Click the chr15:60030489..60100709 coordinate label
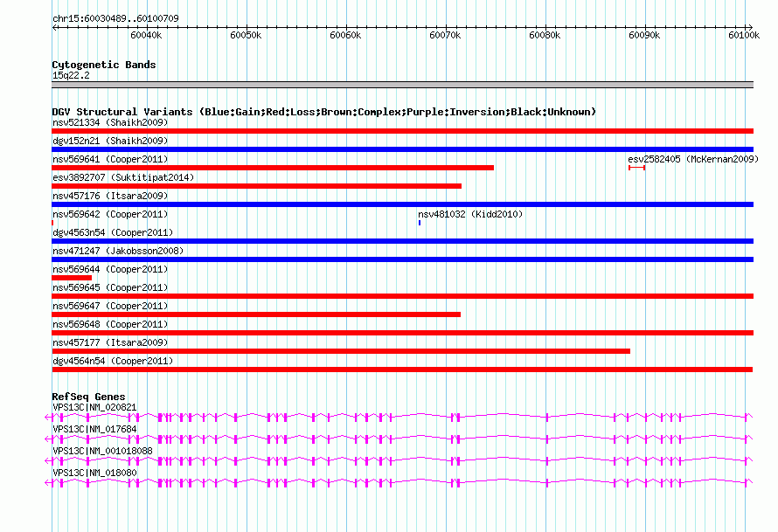The width and height of the screenshot is (778, 532). (x=115, y=18)
